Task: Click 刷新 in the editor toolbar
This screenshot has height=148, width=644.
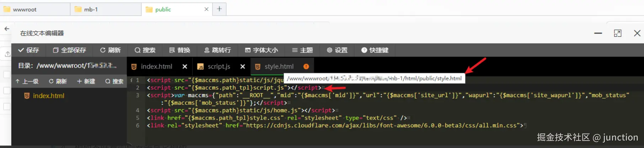Action: 110,50
